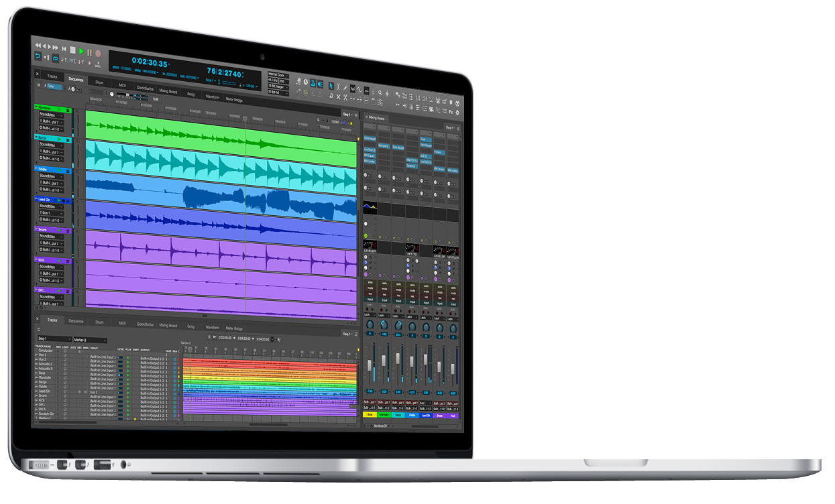The image size is (835, 504).
Task: Open the Internal Clock dropdown
Action: [278, 74]
